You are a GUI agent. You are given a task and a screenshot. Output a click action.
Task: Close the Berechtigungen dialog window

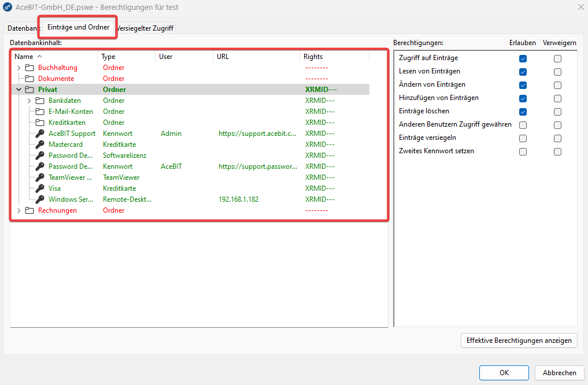581,7
